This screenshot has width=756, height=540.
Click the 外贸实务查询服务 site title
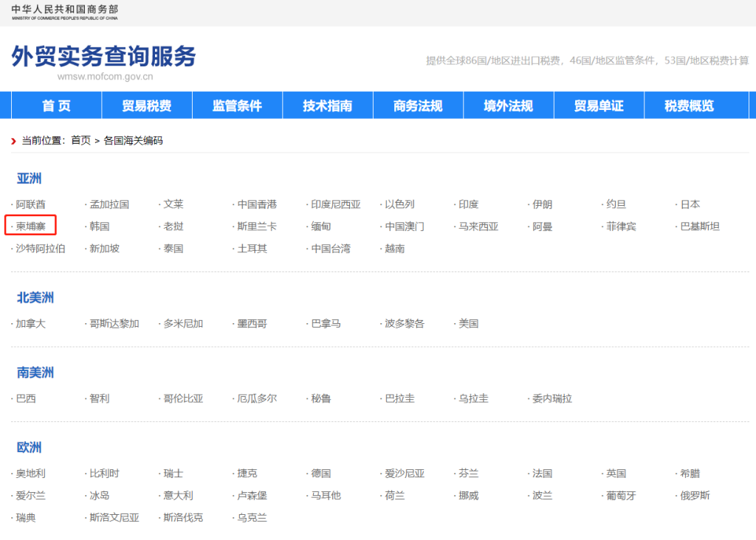point(103,56)
